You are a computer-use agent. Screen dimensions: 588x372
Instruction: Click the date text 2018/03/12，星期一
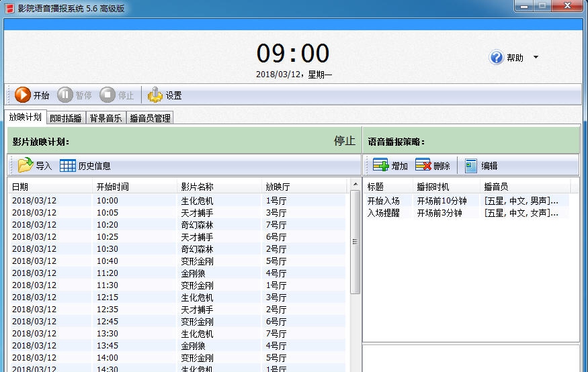click(x=294, y=75)
